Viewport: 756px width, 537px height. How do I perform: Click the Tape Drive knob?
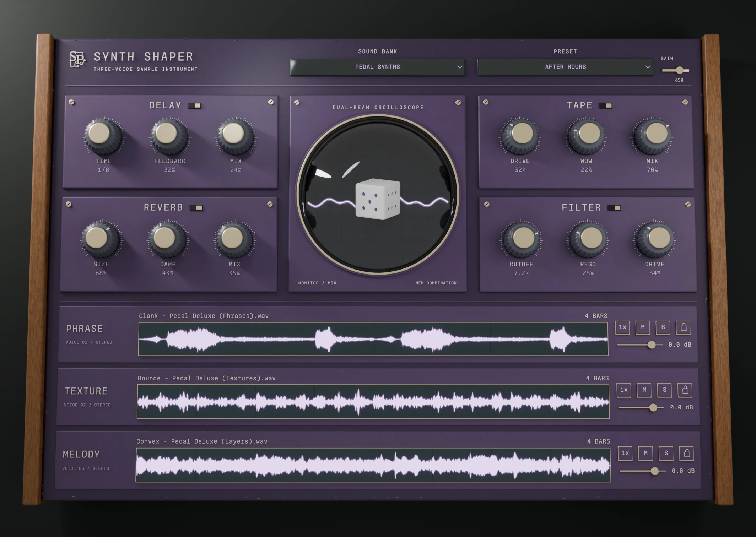point(519,136)
